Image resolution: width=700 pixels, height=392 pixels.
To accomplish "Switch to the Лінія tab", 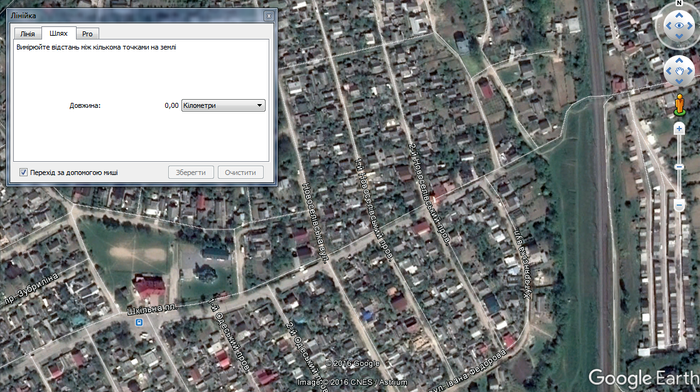I will [27, 33].
